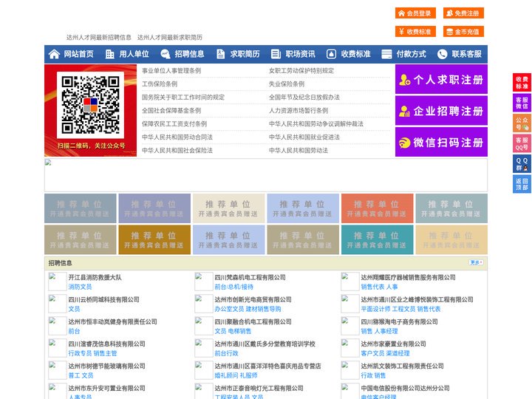Open 前台/总机/接待 job link
Viewport: 532px width, 399px height.
[233, 287]
